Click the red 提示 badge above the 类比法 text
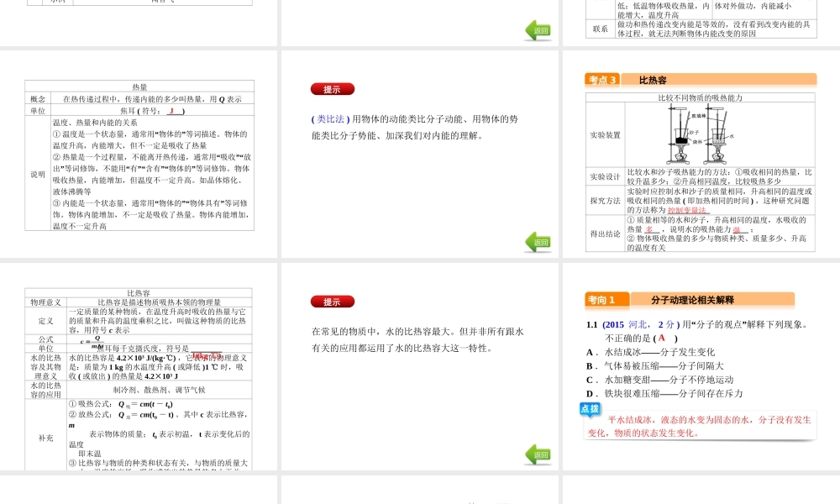This screenshot has height=504, width=840. pyautogui.click(x=332, y=89)
